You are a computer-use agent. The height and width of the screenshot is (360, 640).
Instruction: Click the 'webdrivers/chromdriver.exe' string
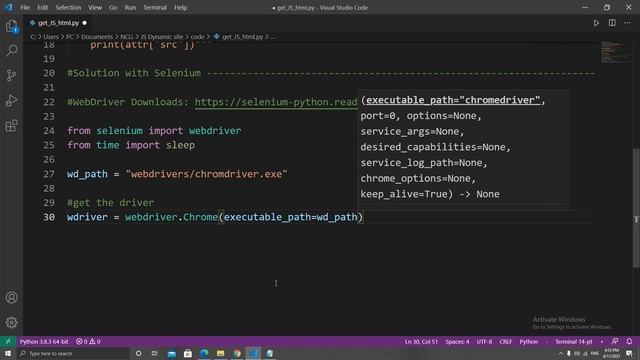click(x=207, y=174)
